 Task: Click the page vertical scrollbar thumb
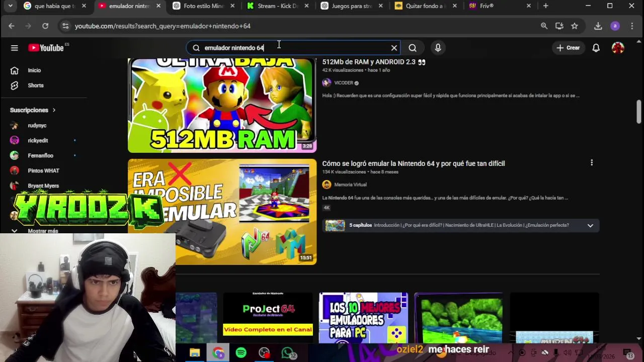639,112
